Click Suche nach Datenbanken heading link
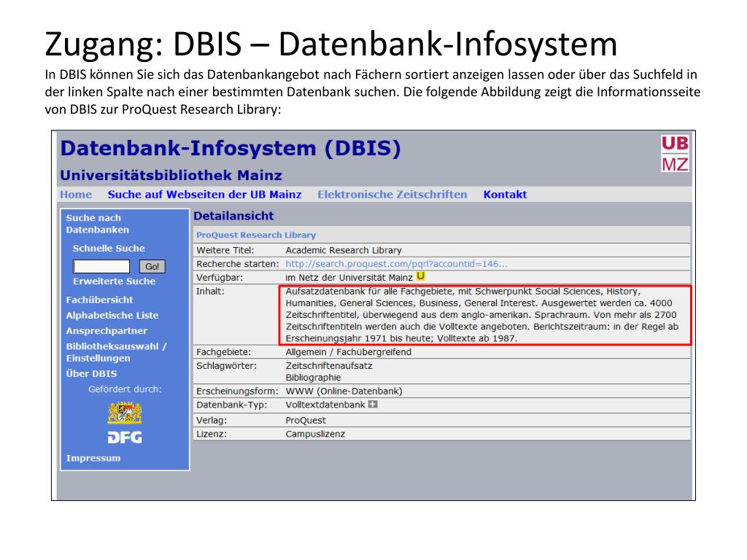747x560 pixels. (x=97, y=223)
